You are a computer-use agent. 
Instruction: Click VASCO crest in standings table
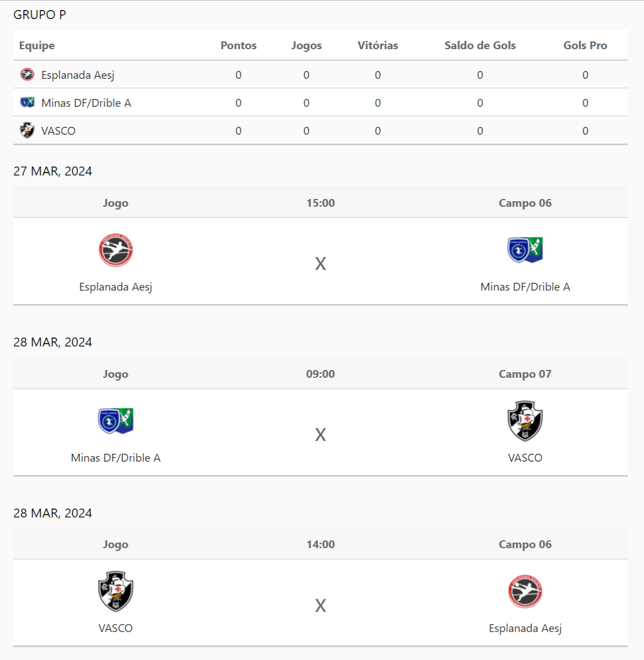(x=27, y=130)
